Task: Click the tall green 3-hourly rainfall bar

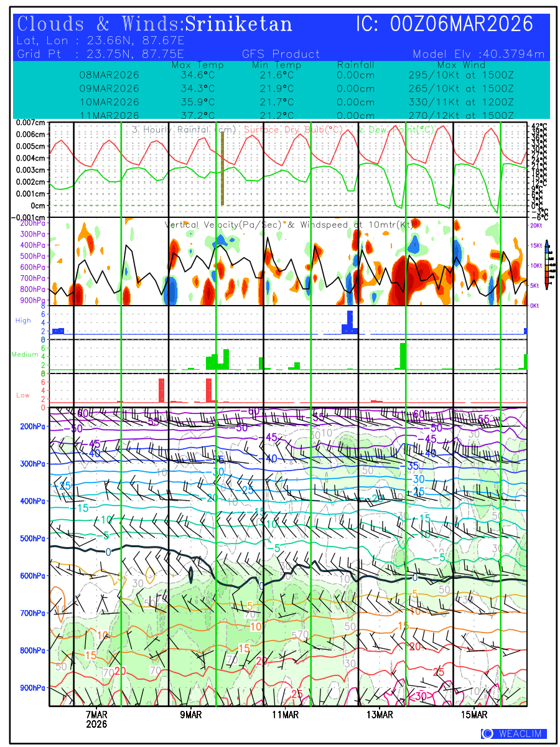Action: (x=222, y=168)
